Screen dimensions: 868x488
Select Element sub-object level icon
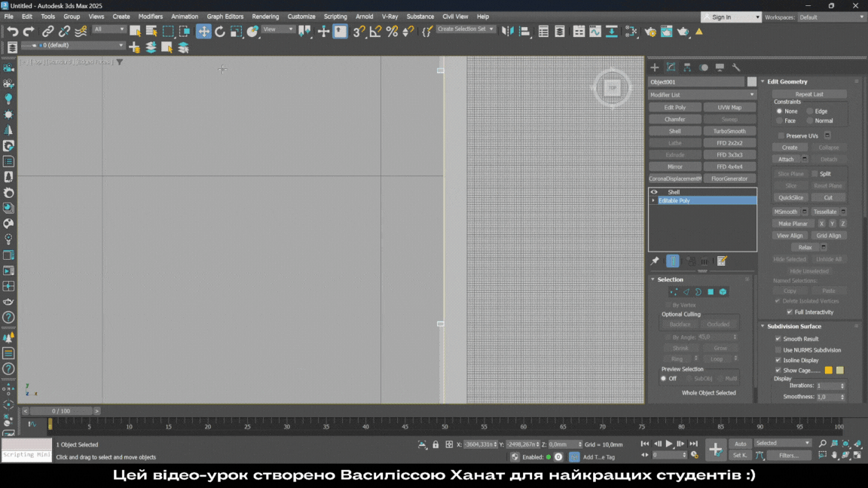[723, 291]
